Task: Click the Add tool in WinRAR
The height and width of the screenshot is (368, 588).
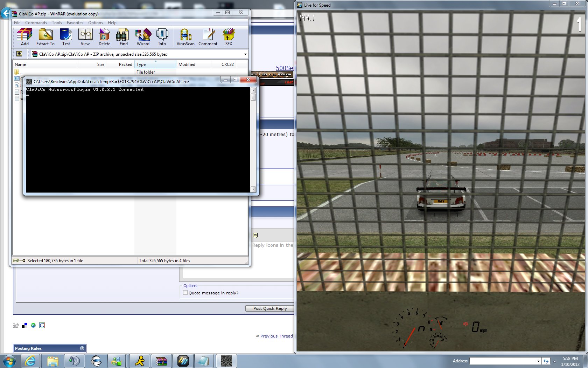Action: [24, 37]
